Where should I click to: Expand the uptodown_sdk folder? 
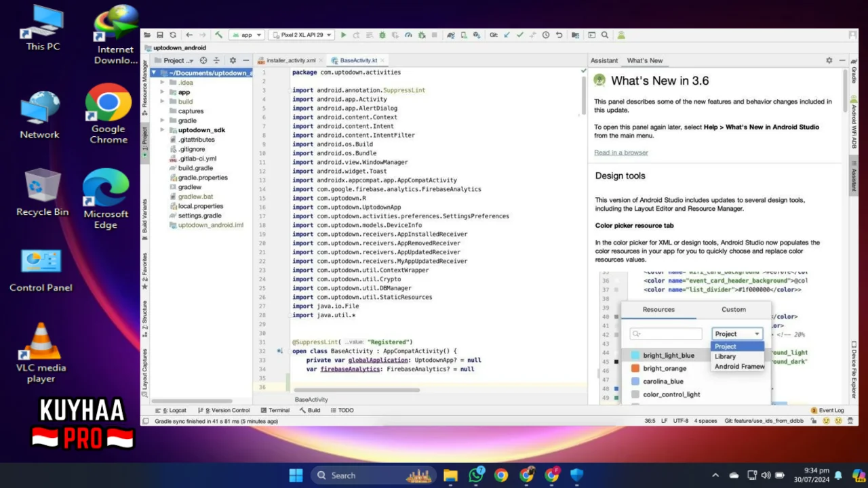(x=163, y=130)
